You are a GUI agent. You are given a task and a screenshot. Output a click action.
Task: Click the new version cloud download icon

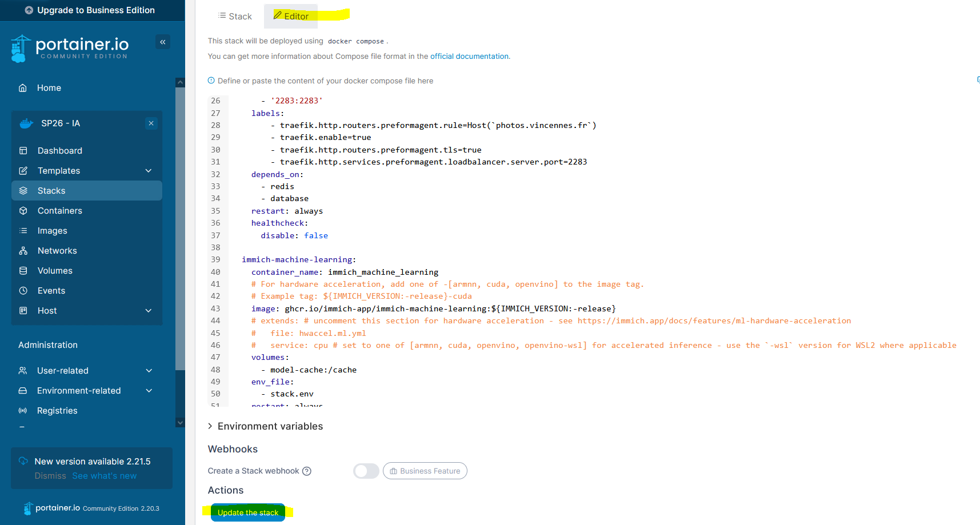(23, 461)
